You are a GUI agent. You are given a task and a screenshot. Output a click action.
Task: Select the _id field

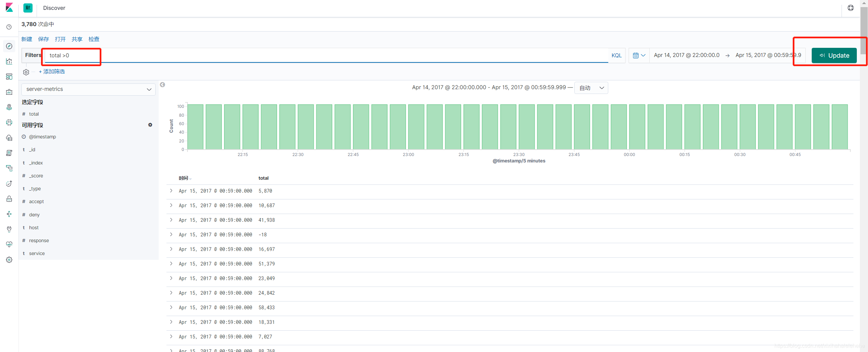coord(32,150)
